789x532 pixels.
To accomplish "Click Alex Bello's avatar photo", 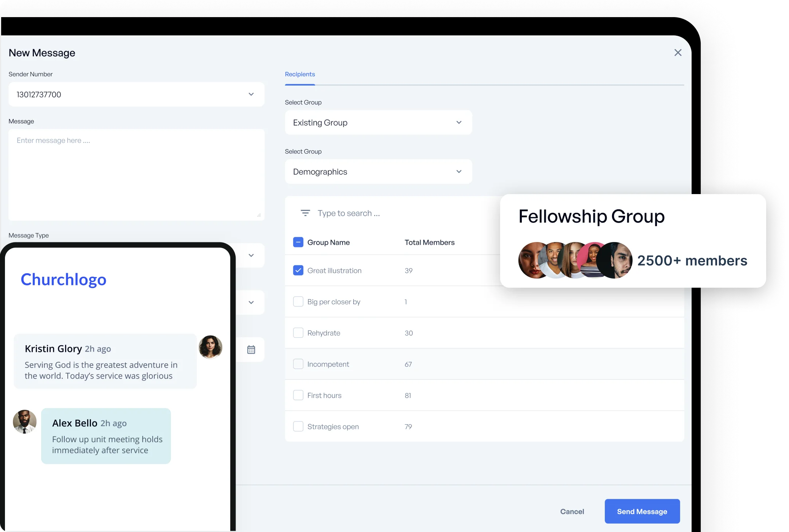I will 25,422.
